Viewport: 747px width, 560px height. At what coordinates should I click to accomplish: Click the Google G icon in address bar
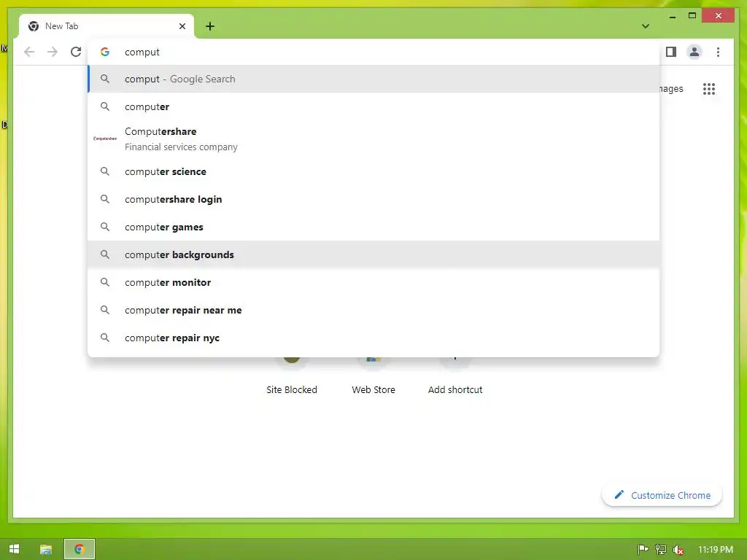click(105, 52)
